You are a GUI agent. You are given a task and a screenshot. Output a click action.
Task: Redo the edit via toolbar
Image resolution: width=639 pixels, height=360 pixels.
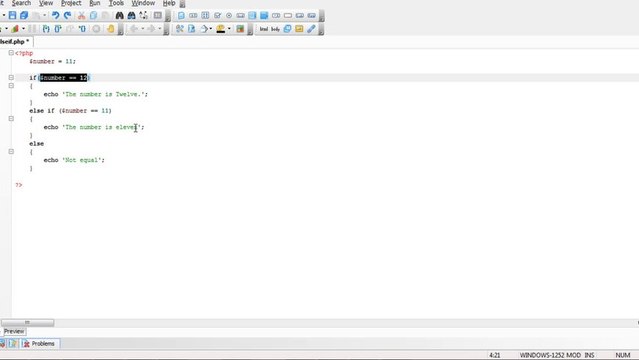[x=67, y=15]
